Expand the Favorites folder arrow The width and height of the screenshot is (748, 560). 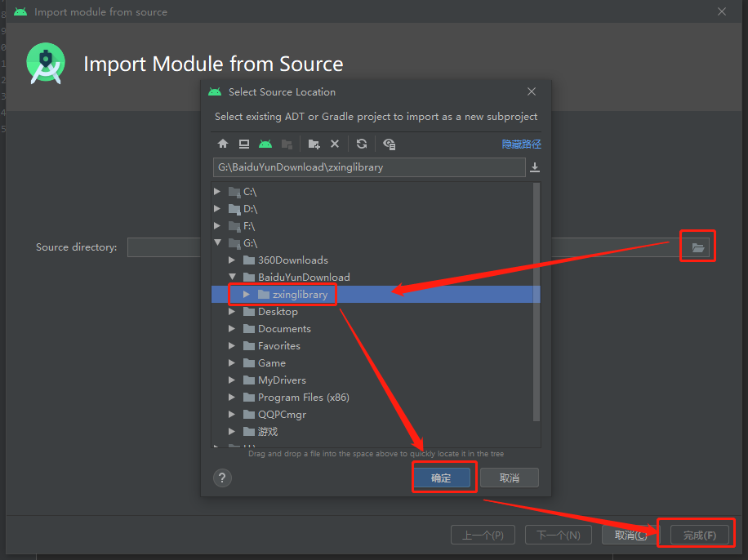[232, 346]
